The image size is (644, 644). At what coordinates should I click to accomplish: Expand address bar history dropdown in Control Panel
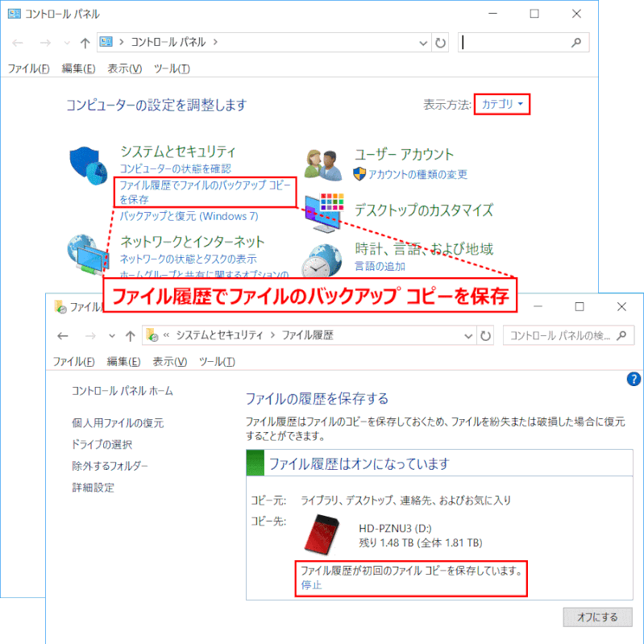coord(423,43)
